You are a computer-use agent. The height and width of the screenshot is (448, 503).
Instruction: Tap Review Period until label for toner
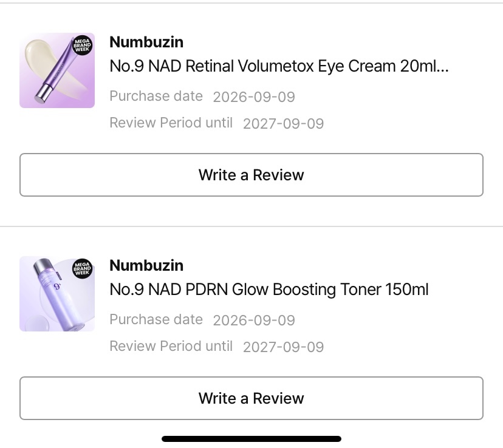point(171,346)
